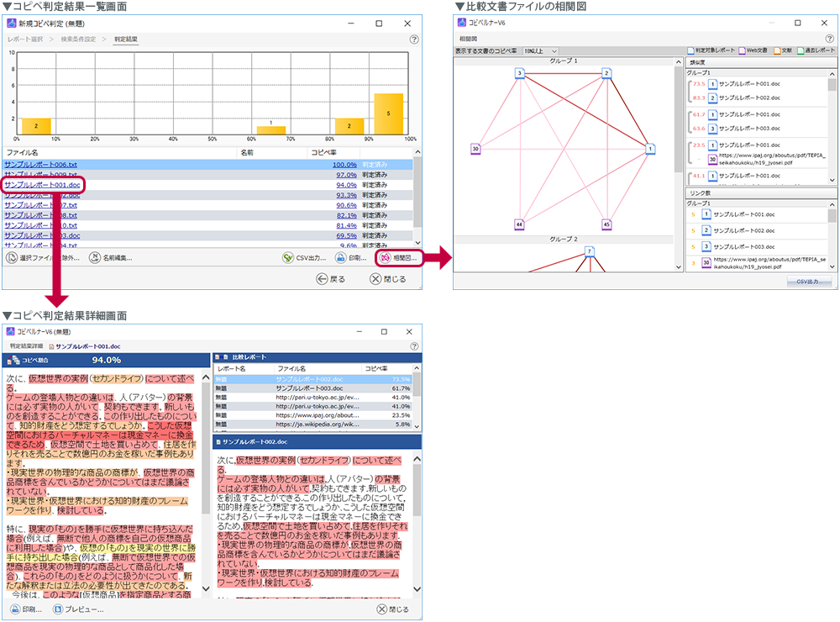Click document node 44 in the correlation graph
840x622 pixels.
point(519,224)
